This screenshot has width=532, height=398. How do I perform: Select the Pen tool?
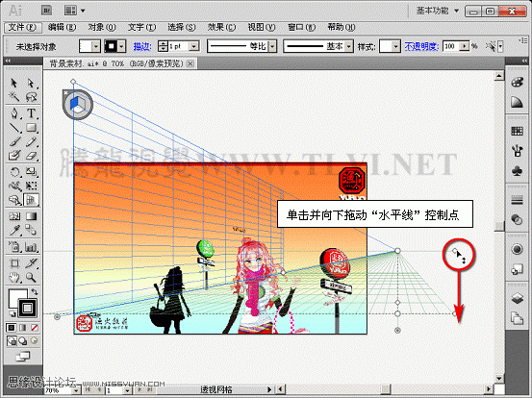click(13, 113)
